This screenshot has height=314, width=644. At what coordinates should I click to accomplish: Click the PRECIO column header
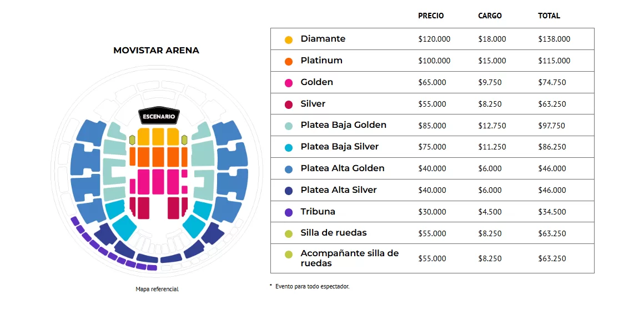pyautogui.click(x=431, y=16)
